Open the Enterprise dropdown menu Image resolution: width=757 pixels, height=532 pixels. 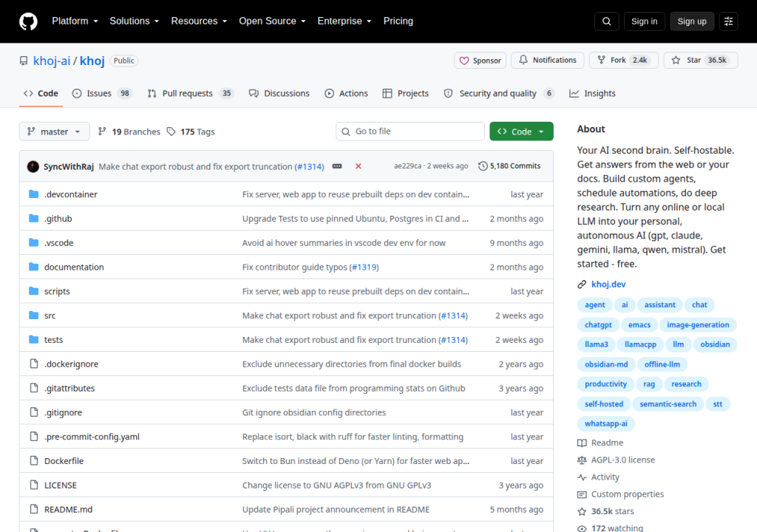(x=344, y=21)
